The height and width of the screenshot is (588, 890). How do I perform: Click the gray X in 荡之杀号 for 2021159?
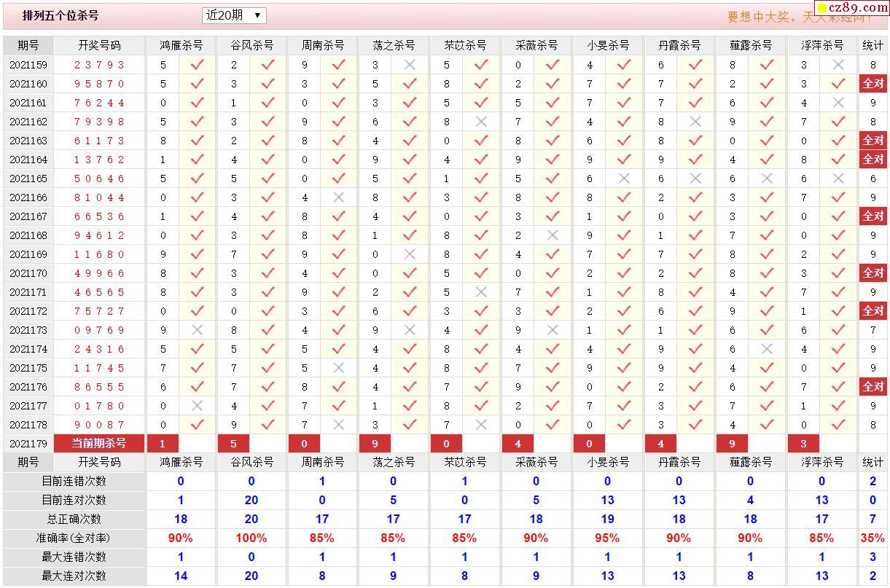coord(410,65)
